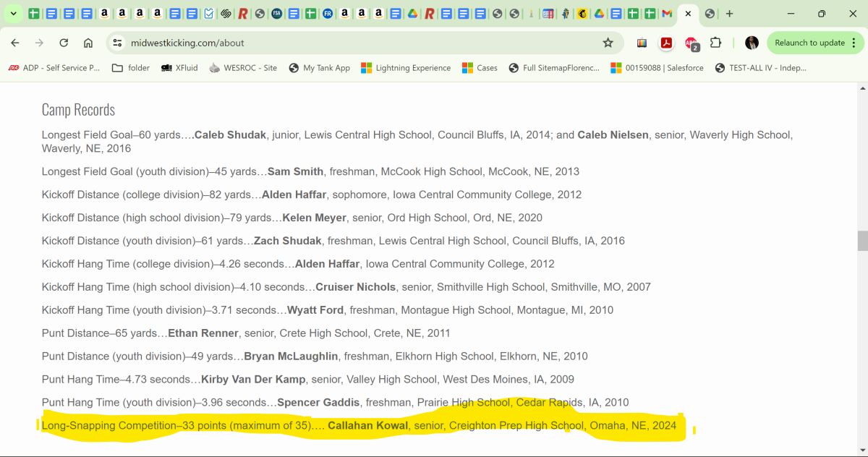Open the Adblock Plus extension icon
The image size is (868, 457).
[x=691, y=43]
